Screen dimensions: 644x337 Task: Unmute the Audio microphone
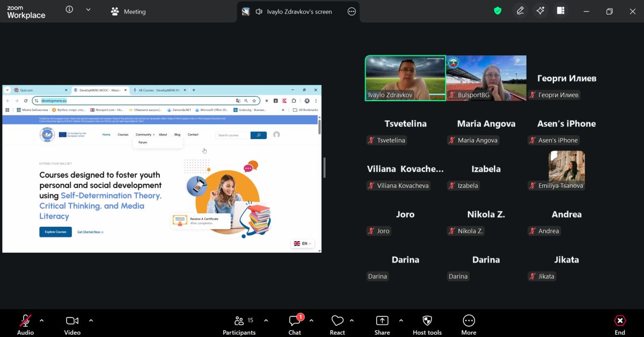pyautogui.click(x=25, y=324)
